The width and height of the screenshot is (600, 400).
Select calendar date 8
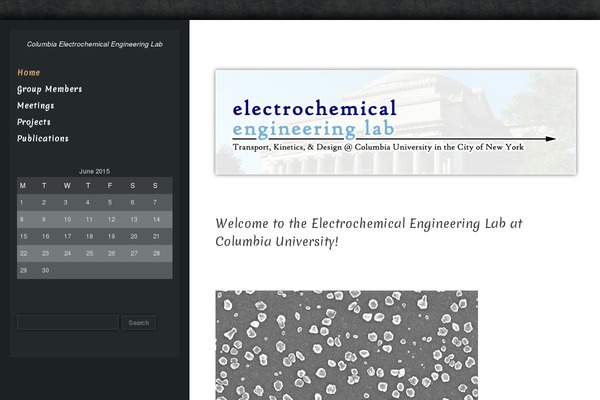[x=22, y=220]
